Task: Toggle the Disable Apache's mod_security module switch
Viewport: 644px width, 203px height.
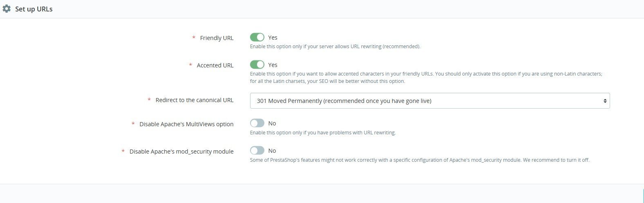Action: pos(257,151)
